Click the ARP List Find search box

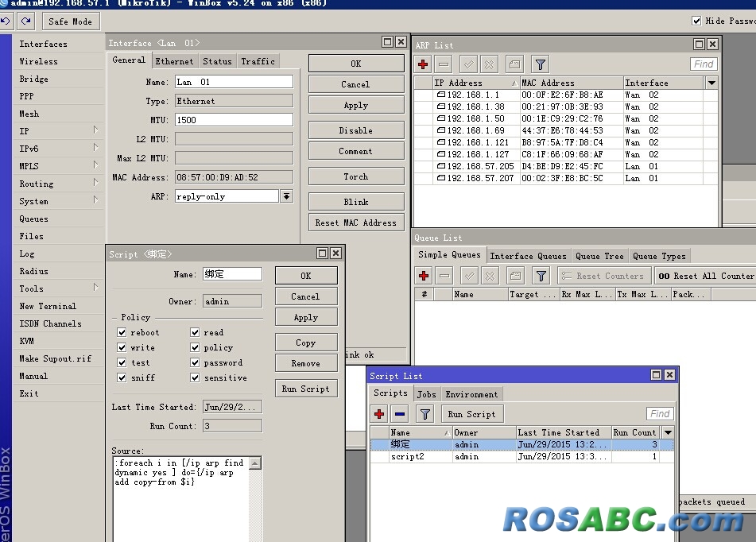pyautogui.click(x=704, y=64)
